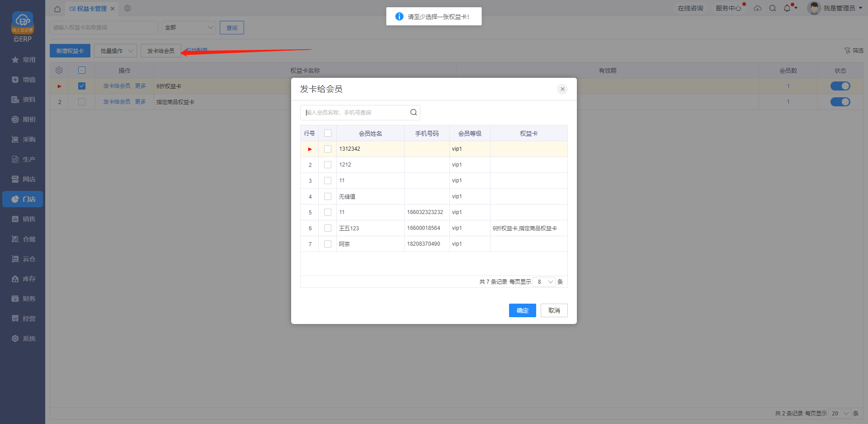Check the 指定商品权益卡 row checkbox
Screen dimensions: 868x424
pyautogui.click(x=82, y=102)
